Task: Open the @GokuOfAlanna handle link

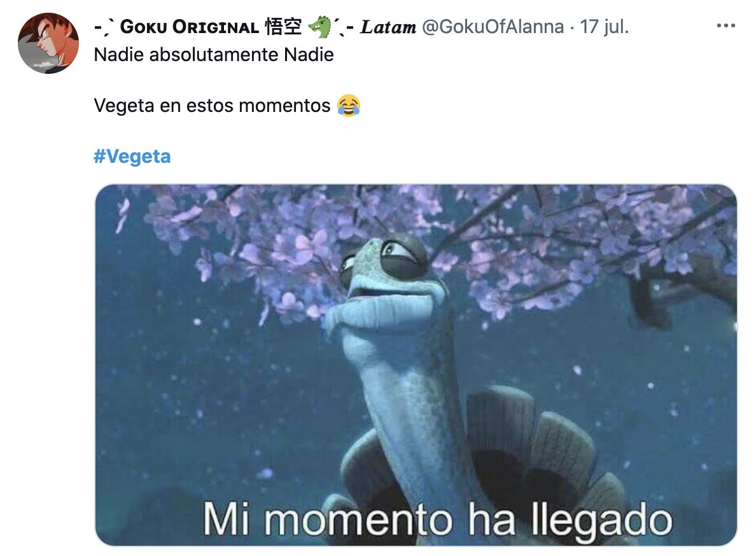Action: point(493,27)
